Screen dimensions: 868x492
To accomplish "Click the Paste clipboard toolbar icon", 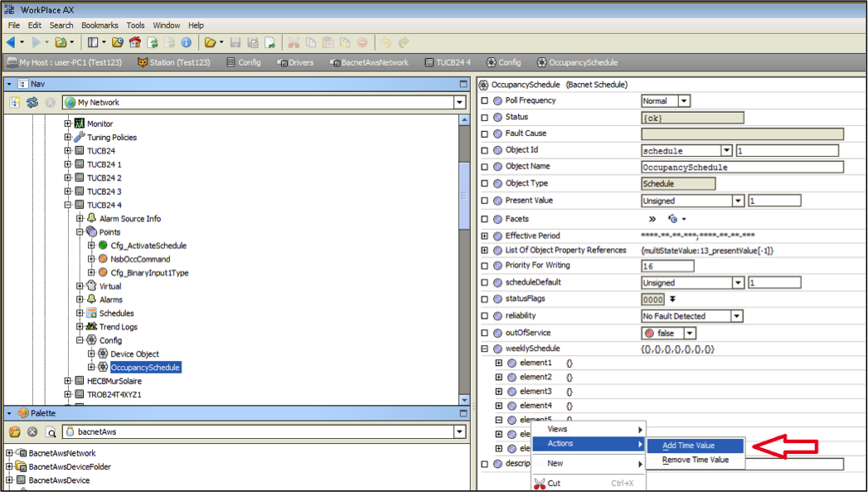I will 328,42.
